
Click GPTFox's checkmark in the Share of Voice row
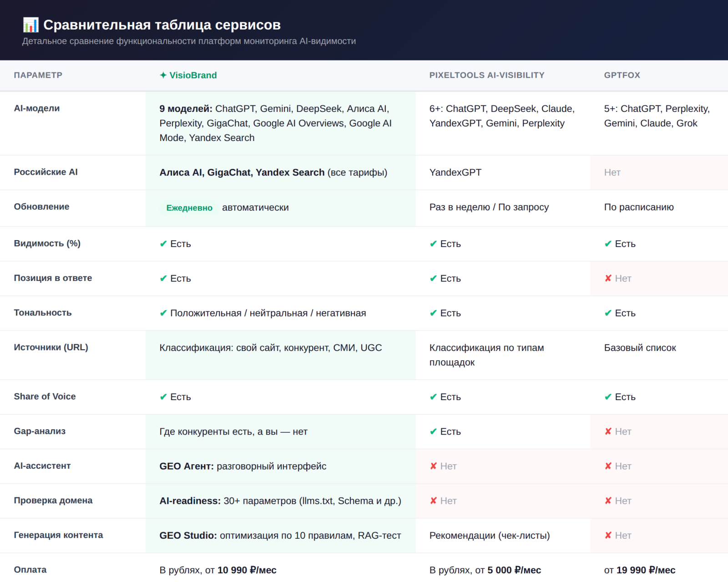point(608,397)
